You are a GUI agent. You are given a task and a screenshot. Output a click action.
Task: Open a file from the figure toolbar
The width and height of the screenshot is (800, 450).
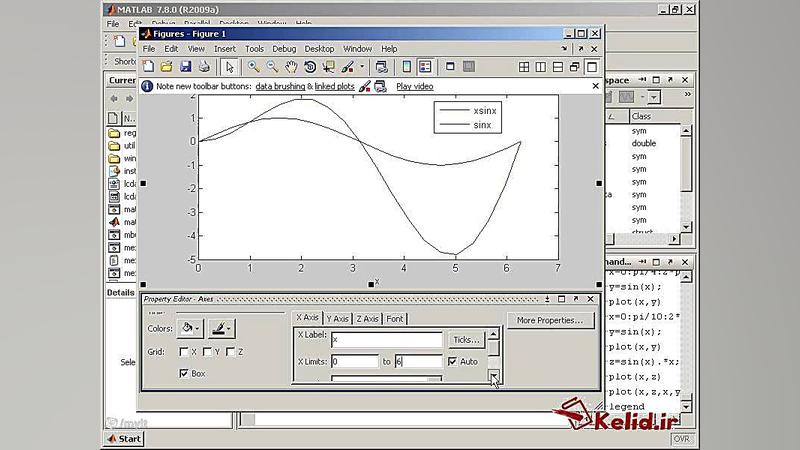pos(166,67)
